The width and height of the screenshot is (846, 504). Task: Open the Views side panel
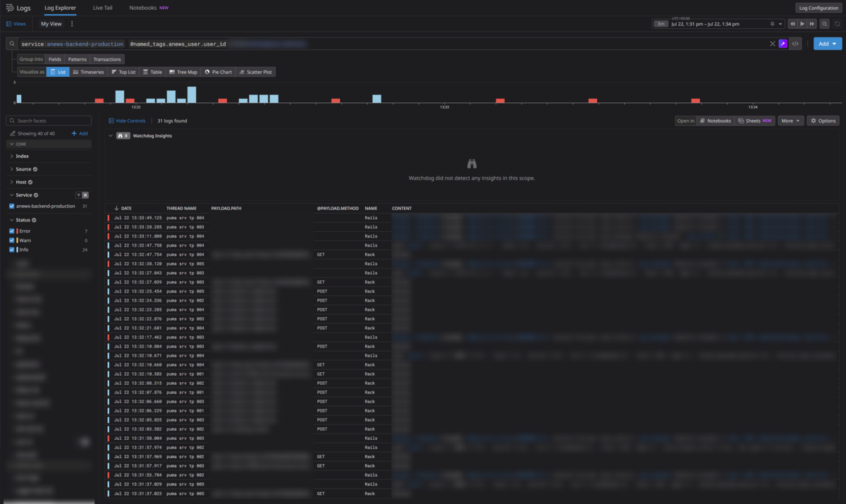(x=16, y=24)
